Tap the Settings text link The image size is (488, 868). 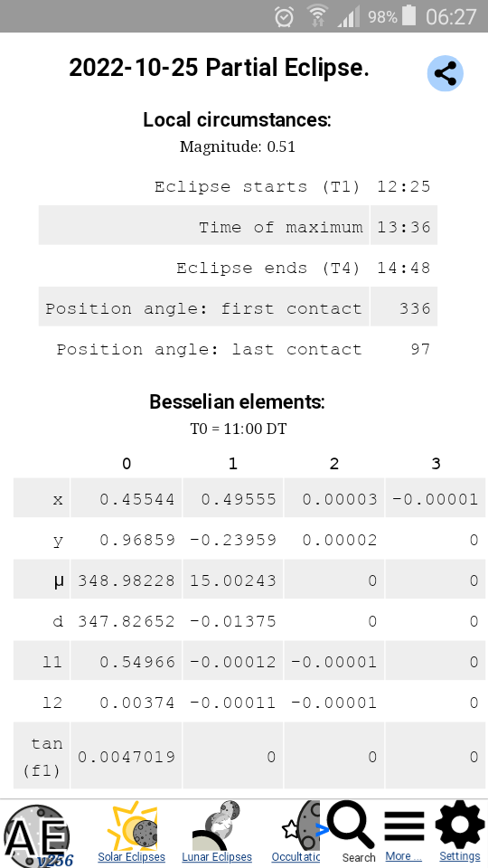tap(460, 856)
